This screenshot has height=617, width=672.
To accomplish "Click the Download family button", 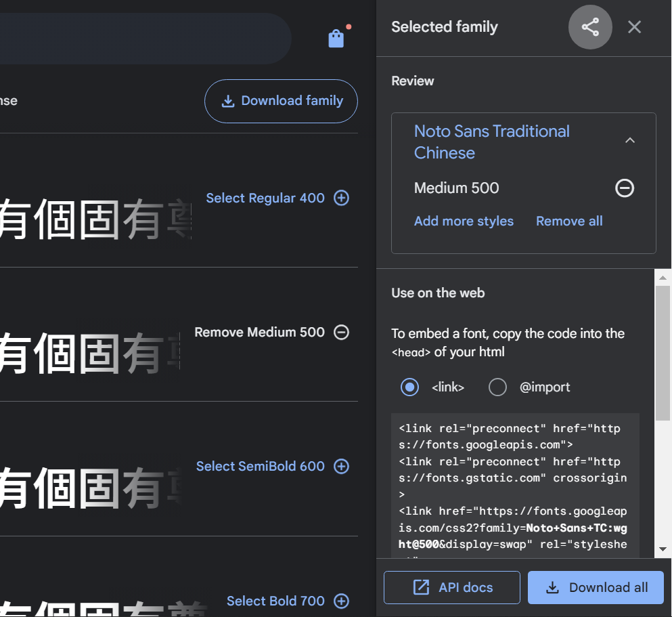I will click(x=281, y=101).
